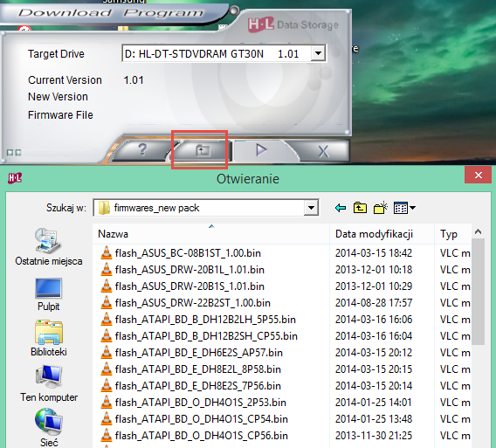Click VLC icon of flash_ASUS_BC-08B1ST file
This screenshot has height=448, width=496.
(107, 252)
